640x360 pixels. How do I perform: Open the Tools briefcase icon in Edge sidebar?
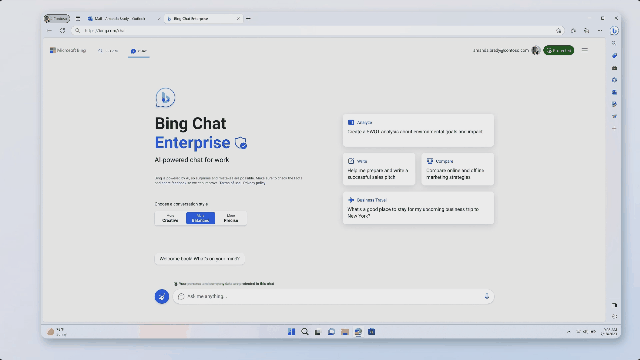point(614,68)
